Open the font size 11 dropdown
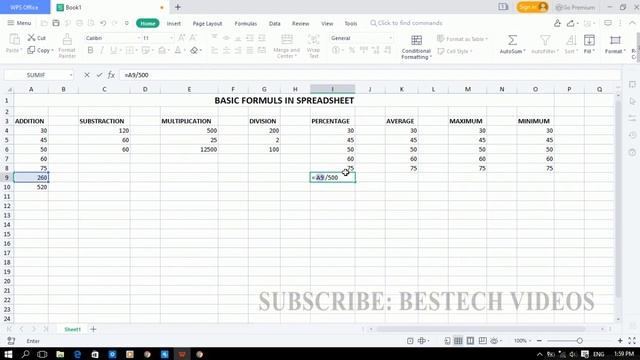Screen dimensions: 640x360 [171, 38]
